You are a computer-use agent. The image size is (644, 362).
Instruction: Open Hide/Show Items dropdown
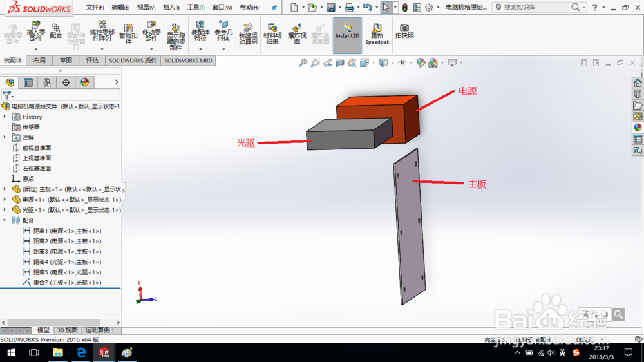click(410, 63)
